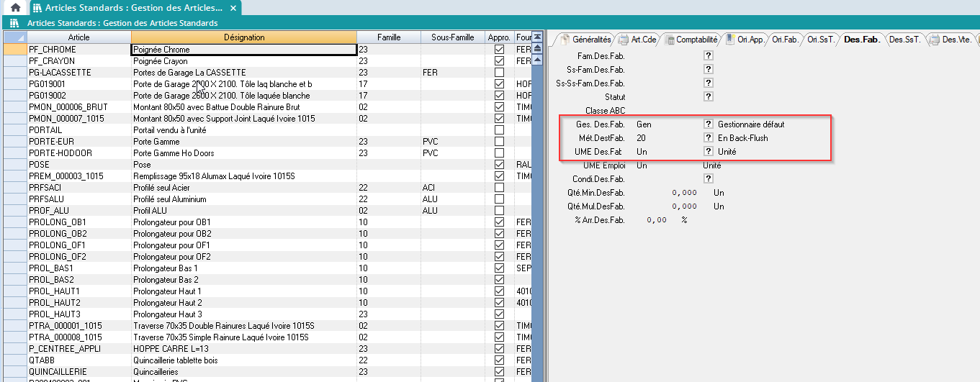Open lookup for Ss-Fam.Des.Fab. field
This screenshot has height=382, width=980.
click(709, 69)
